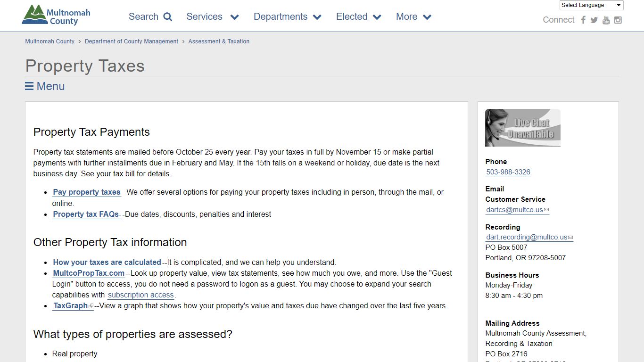This screenshot has width=644, height=362.
Task: Visit the county Facebook page icon
Action: point(583,20)
